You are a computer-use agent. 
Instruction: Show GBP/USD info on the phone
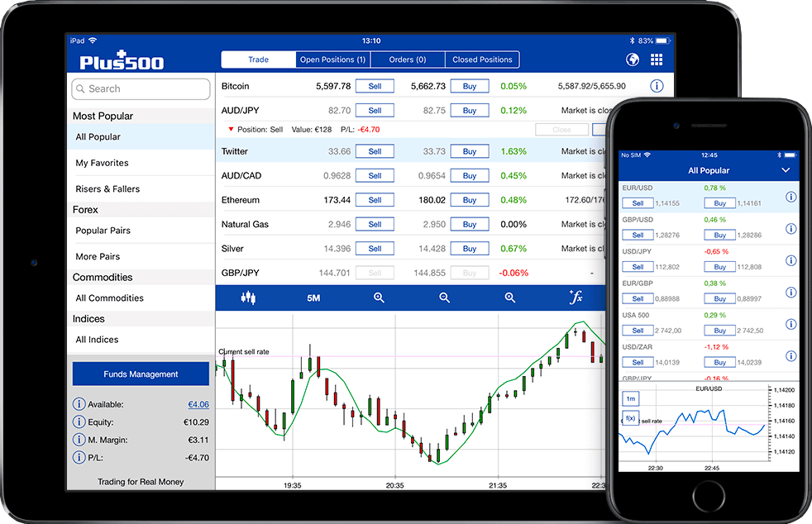(791, 228)
